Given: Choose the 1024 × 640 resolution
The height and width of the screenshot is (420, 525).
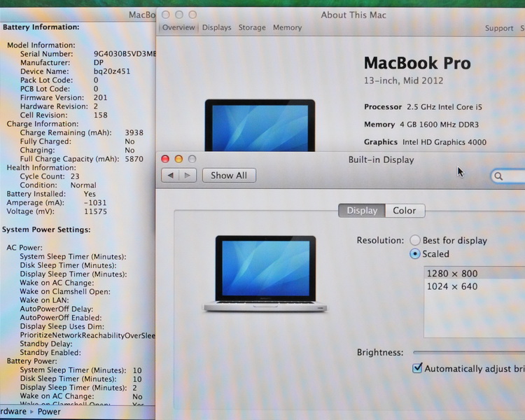Looking at the screenshot, I should pos(474,286).
